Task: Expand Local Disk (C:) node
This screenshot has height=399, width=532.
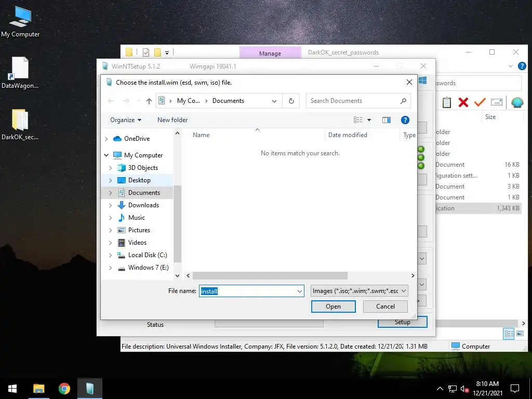Action: pyautogui.click(x=110, y=255)
